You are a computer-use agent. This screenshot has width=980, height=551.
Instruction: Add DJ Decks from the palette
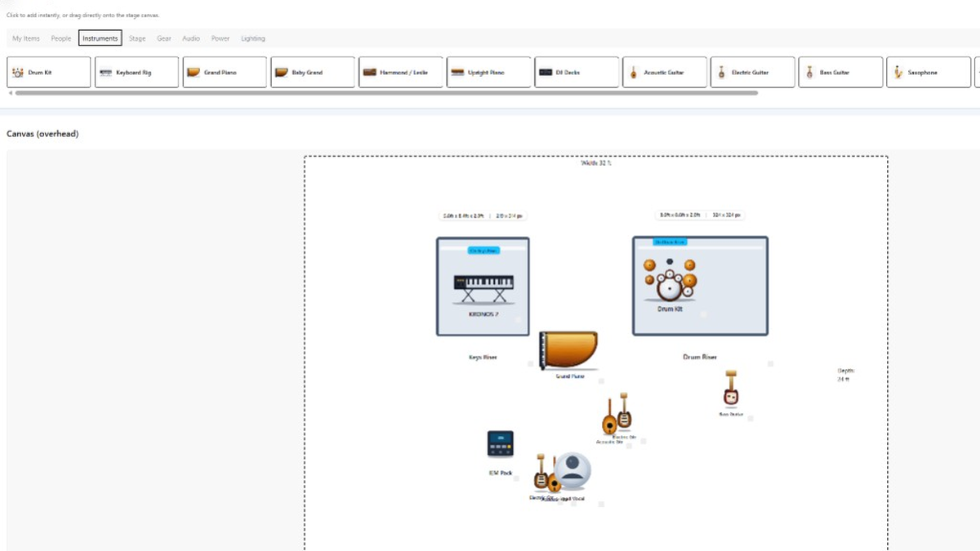[577, 73]
